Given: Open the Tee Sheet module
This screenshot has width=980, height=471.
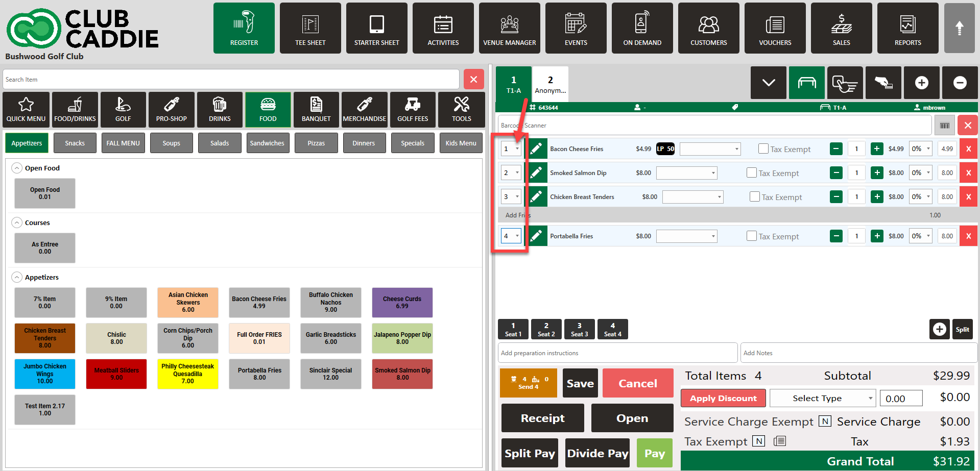Looking at the screenshot, I should (310, 28).
